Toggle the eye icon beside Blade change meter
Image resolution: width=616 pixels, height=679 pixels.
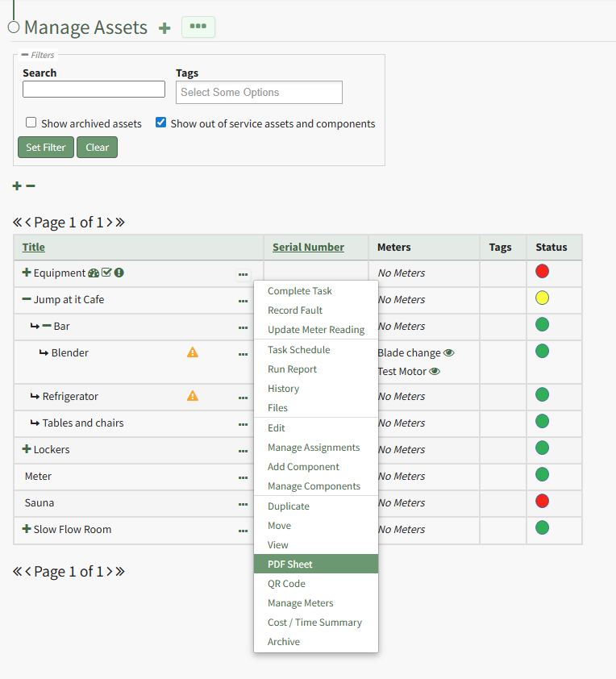point(449,353)
